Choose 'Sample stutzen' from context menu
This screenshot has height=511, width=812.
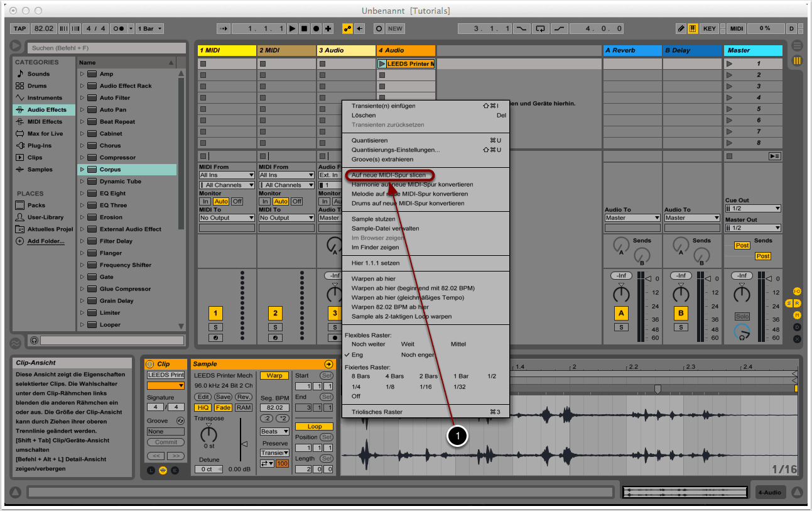click(373, 219)
